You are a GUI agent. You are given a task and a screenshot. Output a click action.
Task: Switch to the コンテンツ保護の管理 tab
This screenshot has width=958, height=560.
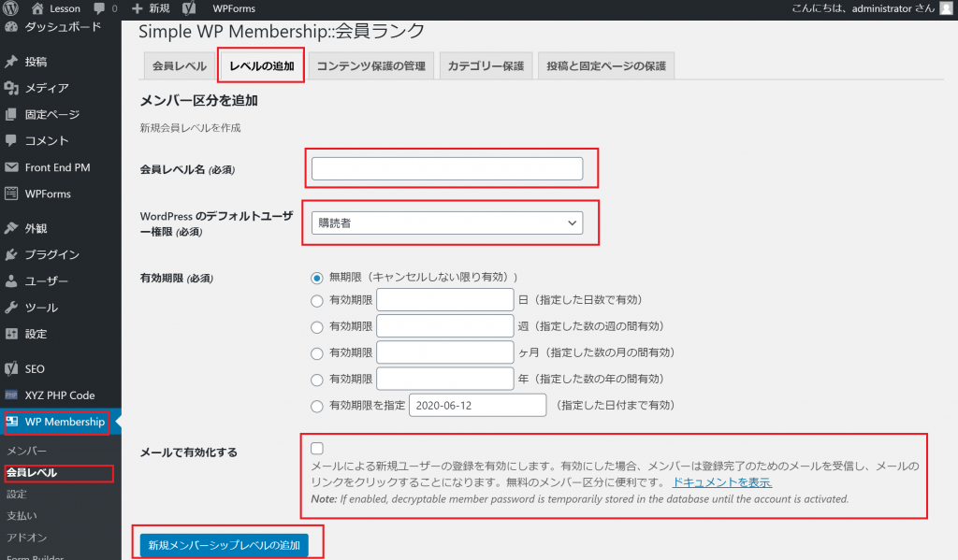point(370,66)
